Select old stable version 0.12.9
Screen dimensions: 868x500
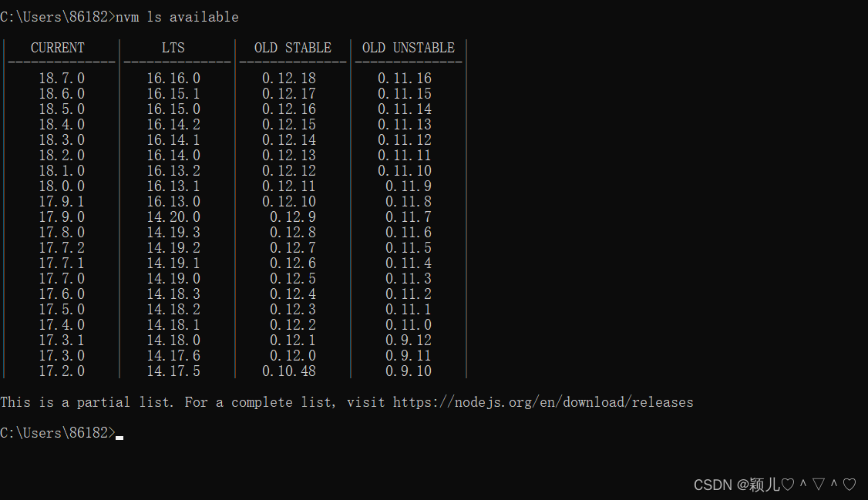(x=293, y=217)
